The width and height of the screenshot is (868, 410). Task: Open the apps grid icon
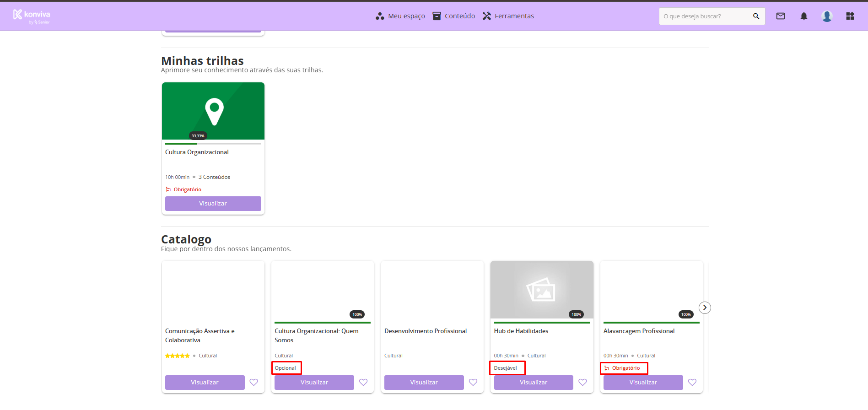pos(850,16)
